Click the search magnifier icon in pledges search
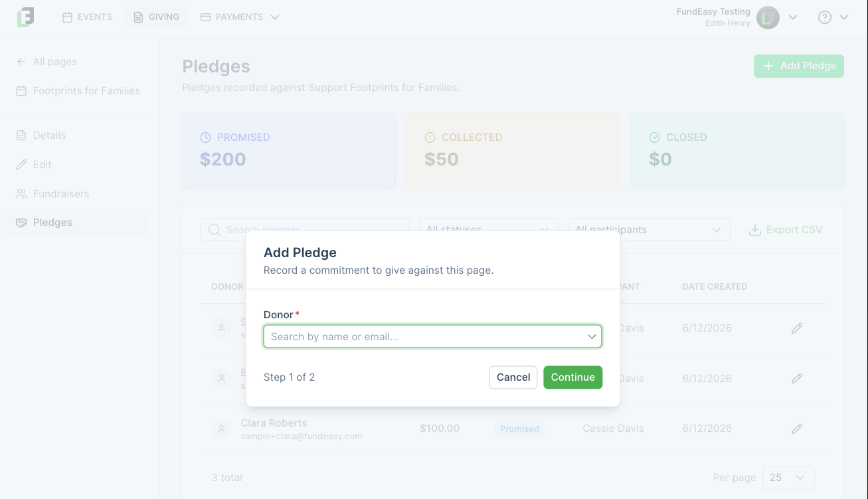 (215, 230)
